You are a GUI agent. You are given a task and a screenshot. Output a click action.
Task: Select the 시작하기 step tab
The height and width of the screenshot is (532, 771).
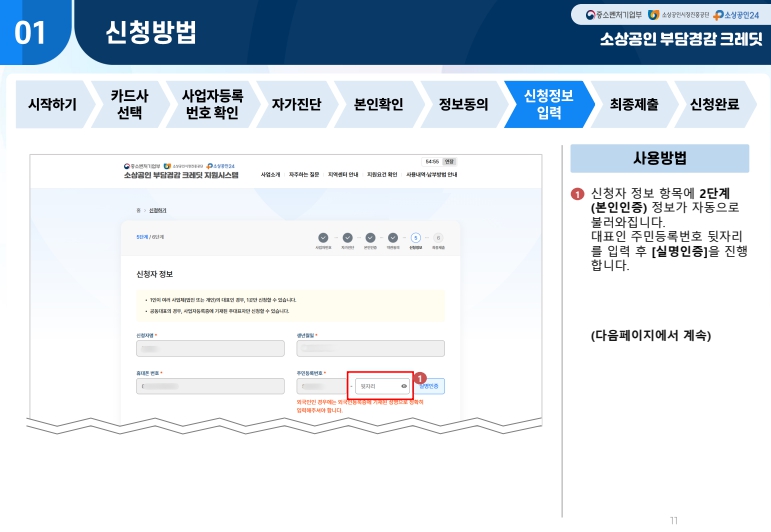tap(53, 104)
